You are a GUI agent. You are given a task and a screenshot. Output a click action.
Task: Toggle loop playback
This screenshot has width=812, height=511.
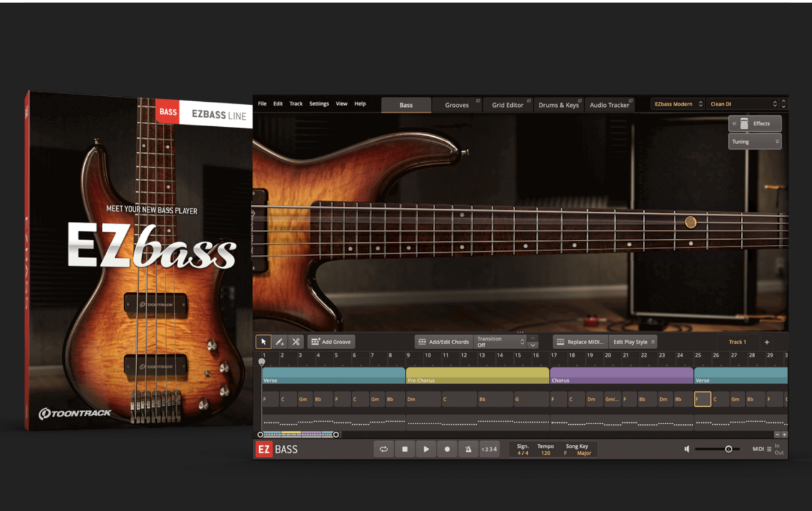(384, 449)
